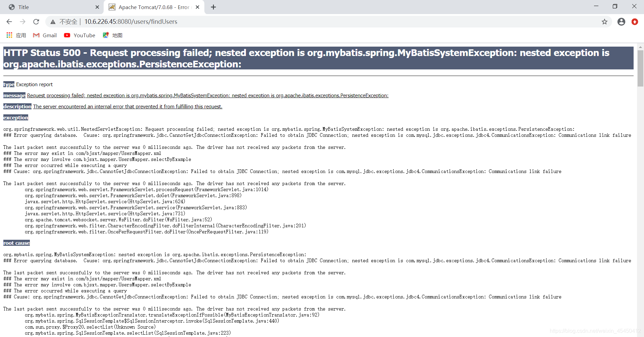Click 'Exception report' text

click(x=34, y=85)
